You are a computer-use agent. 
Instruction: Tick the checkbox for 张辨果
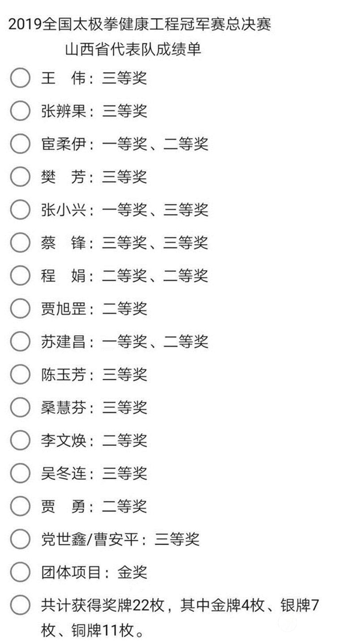click(x=20, y=111)
